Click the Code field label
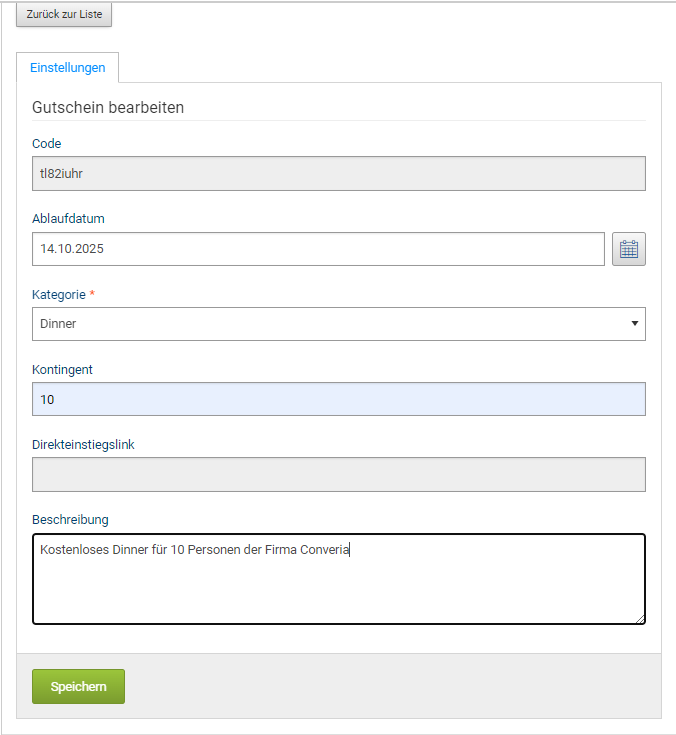This screenshot has width=676, height=735. click(x=47, y=144)
